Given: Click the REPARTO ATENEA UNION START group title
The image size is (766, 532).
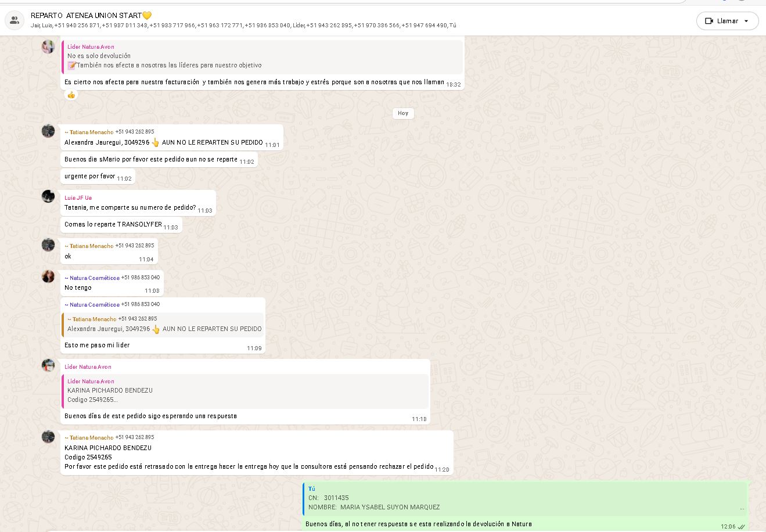Looking at the screenshot, I should (91, 16).
